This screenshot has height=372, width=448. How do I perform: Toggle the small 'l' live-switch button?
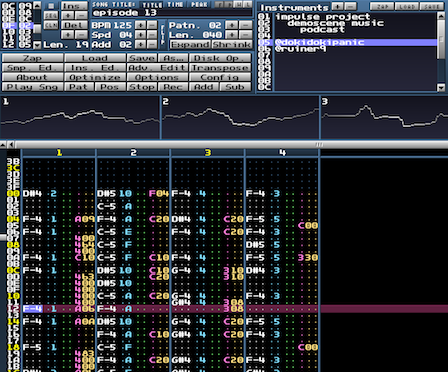tap(248, 4)
